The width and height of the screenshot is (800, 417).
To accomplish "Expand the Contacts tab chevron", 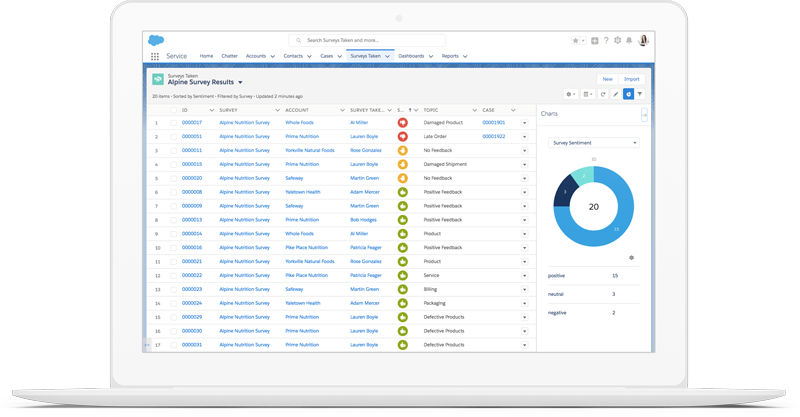I will click(x=309, y=56).
